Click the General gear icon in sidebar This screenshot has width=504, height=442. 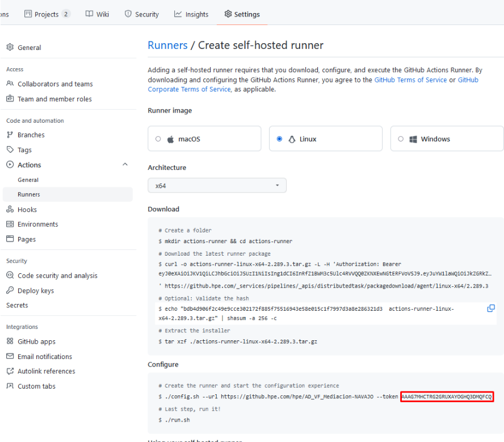pos(10,47)
